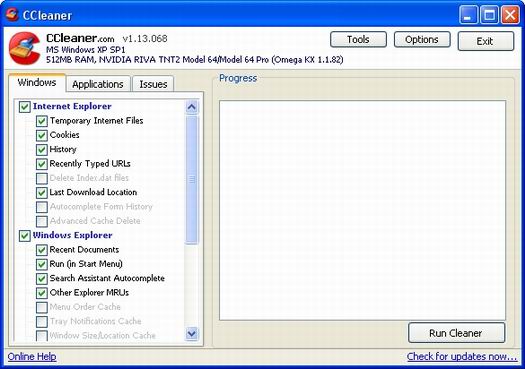Uncheck Search Assistant Autocomplete checkbox
This screenshot has height=369, width=525.
click(x=42, y=279)
